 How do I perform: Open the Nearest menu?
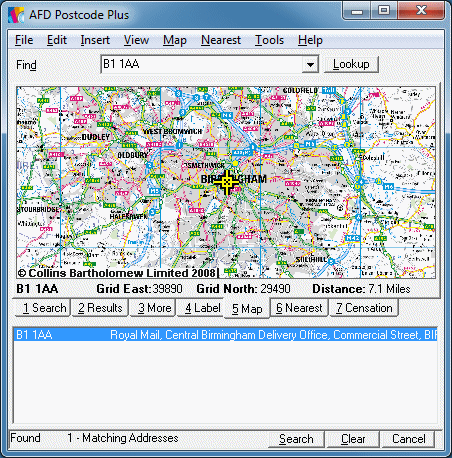(221, 40)
